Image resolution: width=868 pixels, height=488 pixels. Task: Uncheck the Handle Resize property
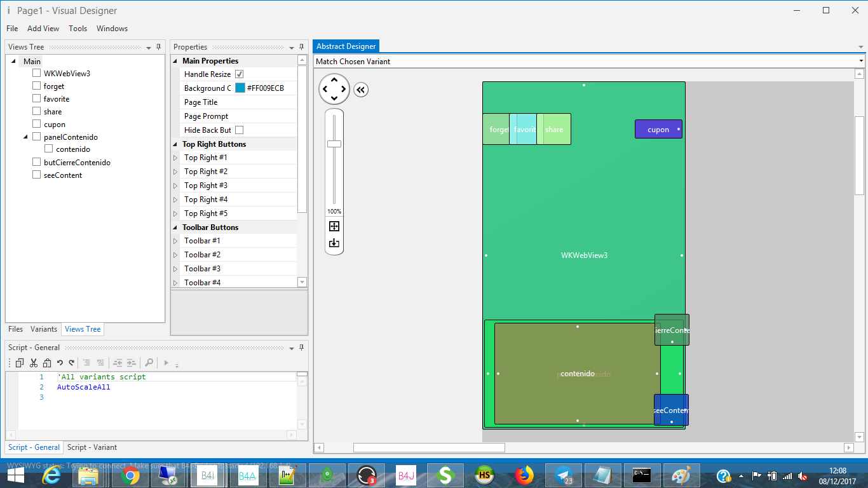[x=240, y=74]
